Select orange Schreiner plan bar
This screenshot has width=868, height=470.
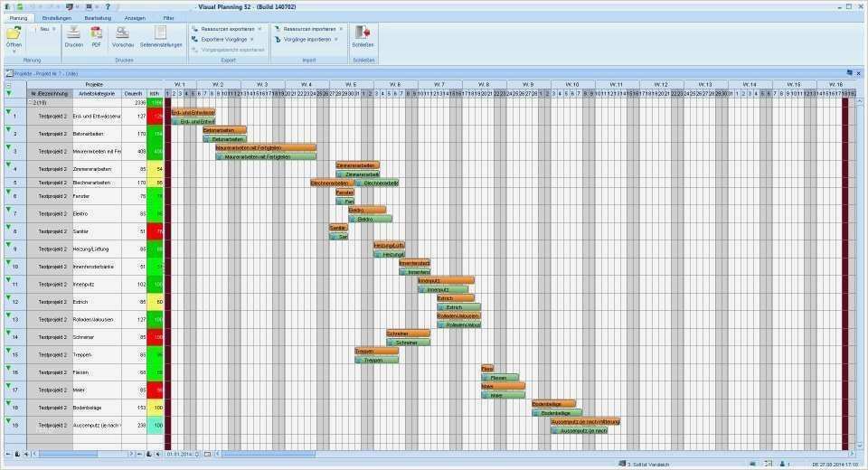408,334
